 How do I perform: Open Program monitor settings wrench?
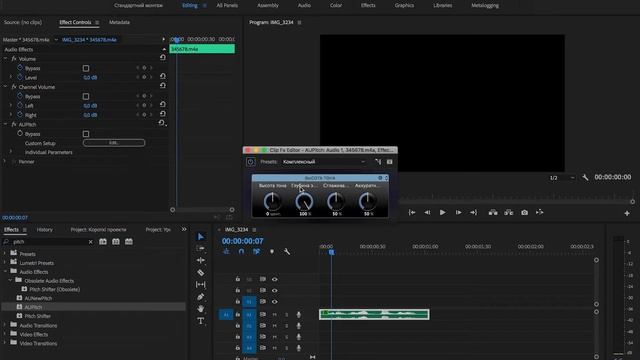click(585, 178)
